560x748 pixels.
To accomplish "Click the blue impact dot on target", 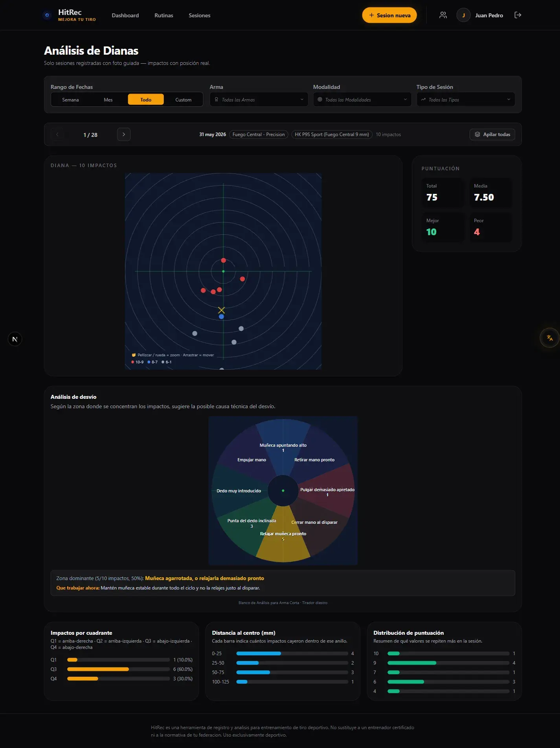I will pos(221,317).
